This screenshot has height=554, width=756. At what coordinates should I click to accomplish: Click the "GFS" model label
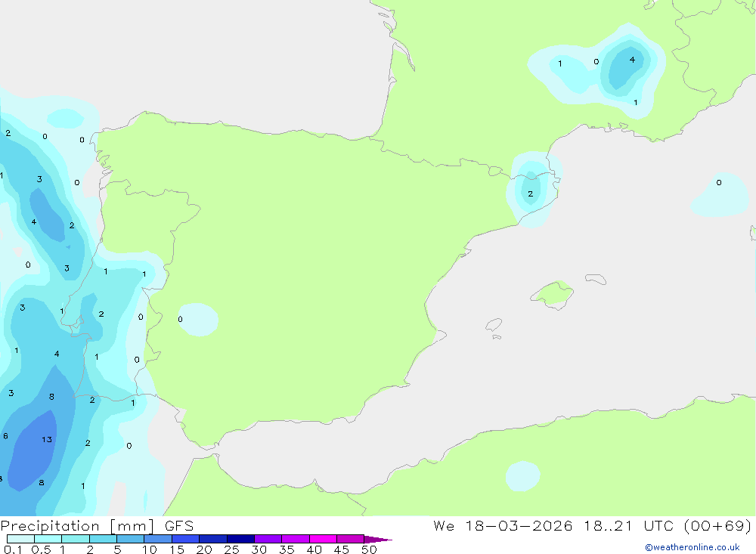pyautogui.click(x=179, y=526)
